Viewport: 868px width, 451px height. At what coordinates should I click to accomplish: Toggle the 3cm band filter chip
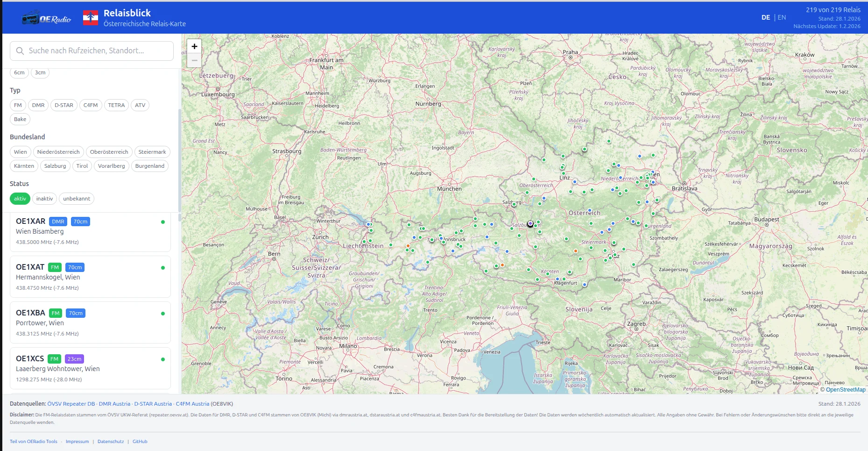(40, 72)
